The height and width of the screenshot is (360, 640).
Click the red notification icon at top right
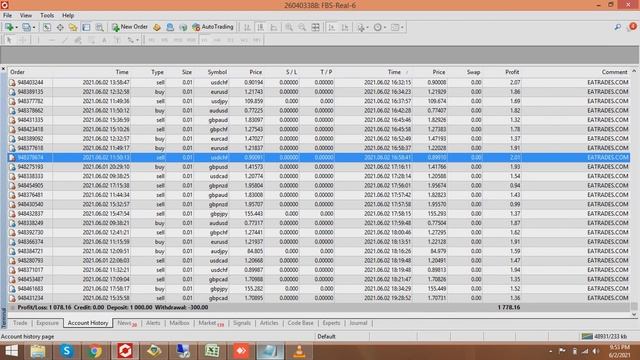pos(633,27)
